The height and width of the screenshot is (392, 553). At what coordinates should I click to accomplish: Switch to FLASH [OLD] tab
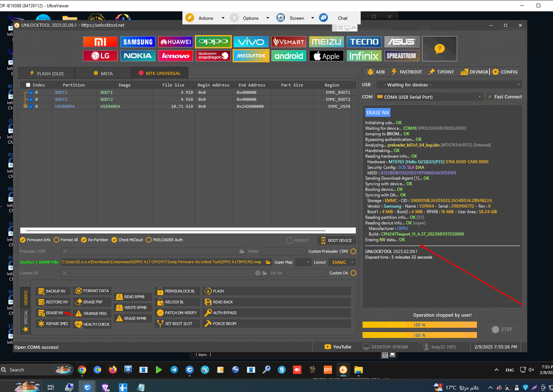click(46, 73)
